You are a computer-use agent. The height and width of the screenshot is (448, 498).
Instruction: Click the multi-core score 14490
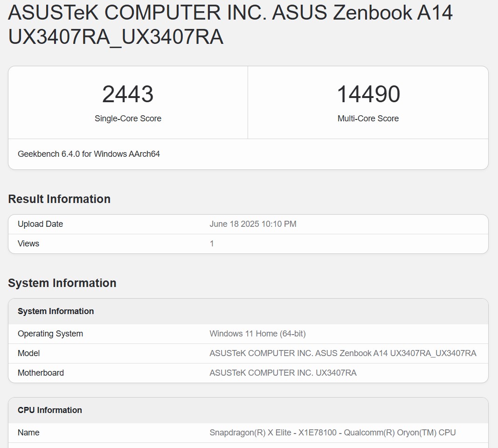point(368,94)
